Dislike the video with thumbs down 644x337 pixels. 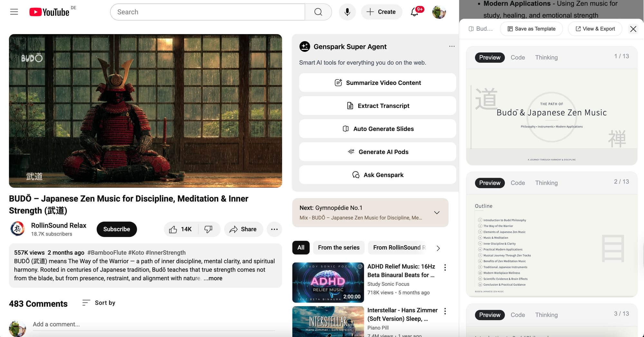209,229
